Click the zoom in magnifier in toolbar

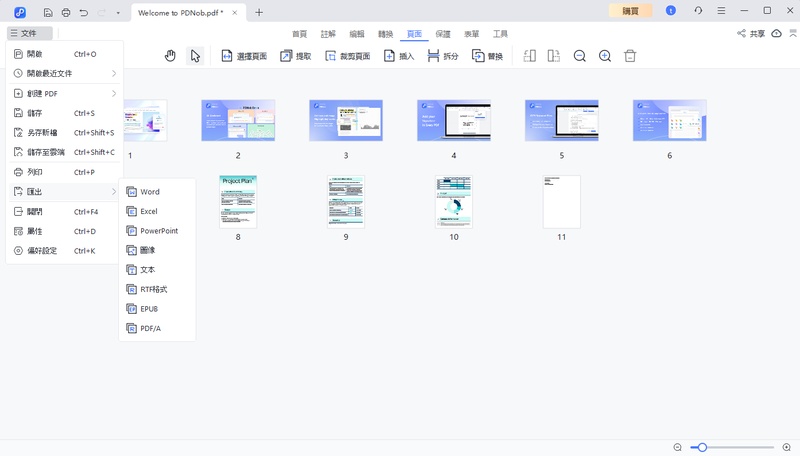[605, 56]
